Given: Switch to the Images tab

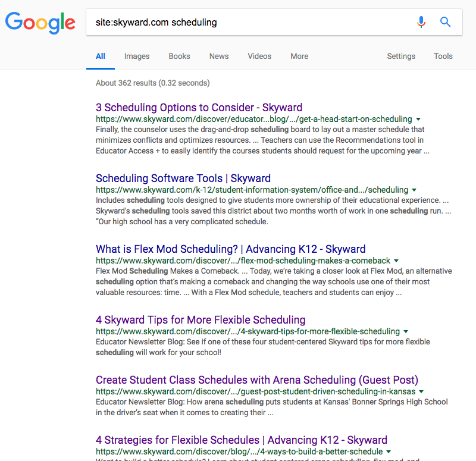Looking at the screenshot, I should pyautogui.click(x=137, y=56).
